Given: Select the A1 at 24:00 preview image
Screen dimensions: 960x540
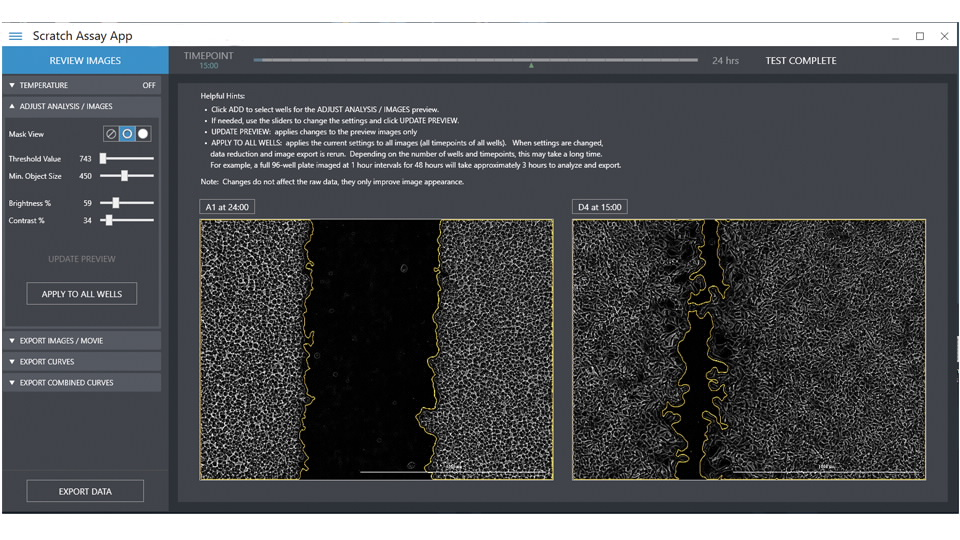Looking at the screenshot, I should [376, 350].
